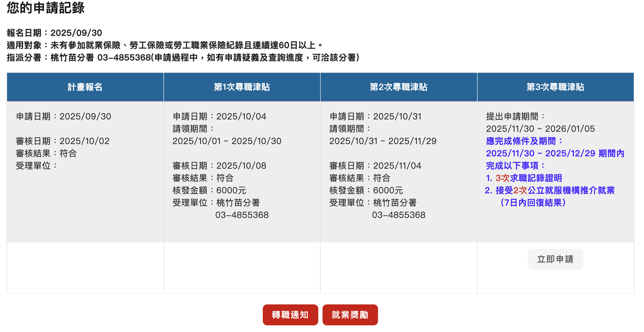Click phone 03-4855368 in the 第1次尋職津貼 column
This screenshot has height=332, width=644.
tap(242, 215)
